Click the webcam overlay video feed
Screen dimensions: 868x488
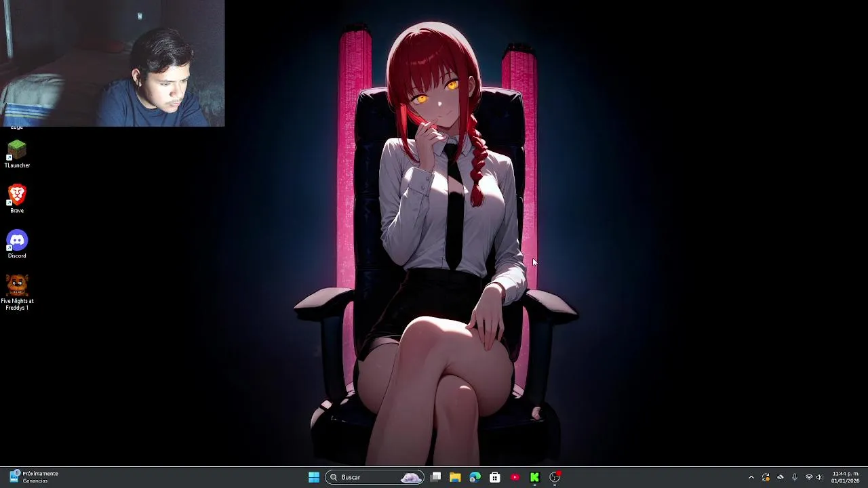click(112, 63)
